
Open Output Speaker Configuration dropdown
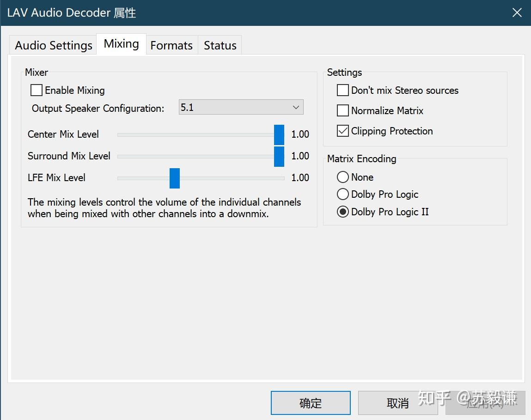(x=241, y=107)
